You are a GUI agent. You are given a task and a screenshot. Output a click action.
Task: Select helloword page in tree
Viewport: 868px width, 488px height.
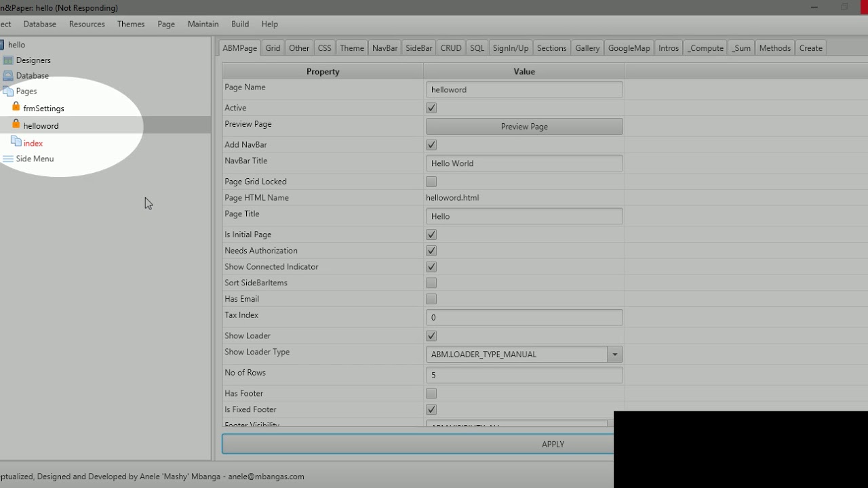(41, 126)
